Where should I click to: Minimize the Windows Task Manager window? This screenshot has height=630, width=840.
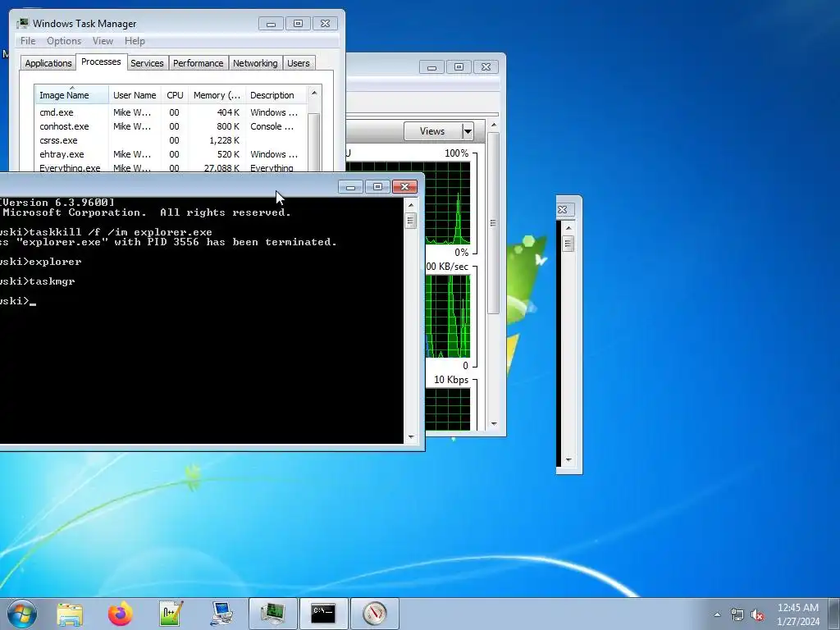tap(271, 24)
